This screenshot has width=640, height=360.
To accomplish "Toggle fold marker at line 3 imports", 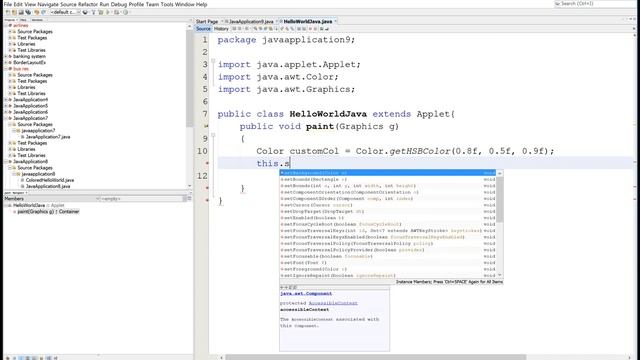I will point(213,61).
